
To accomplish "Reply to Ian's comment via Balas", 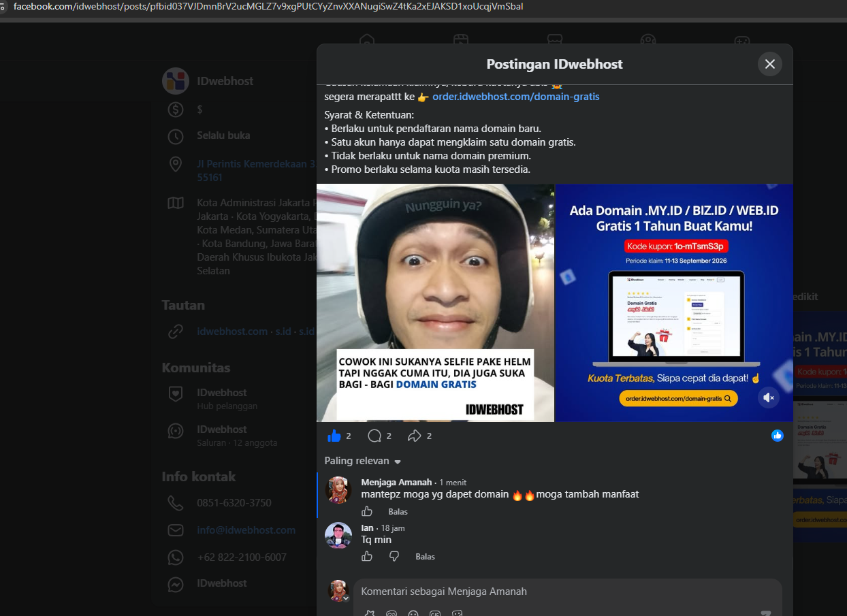I will 425,556.
